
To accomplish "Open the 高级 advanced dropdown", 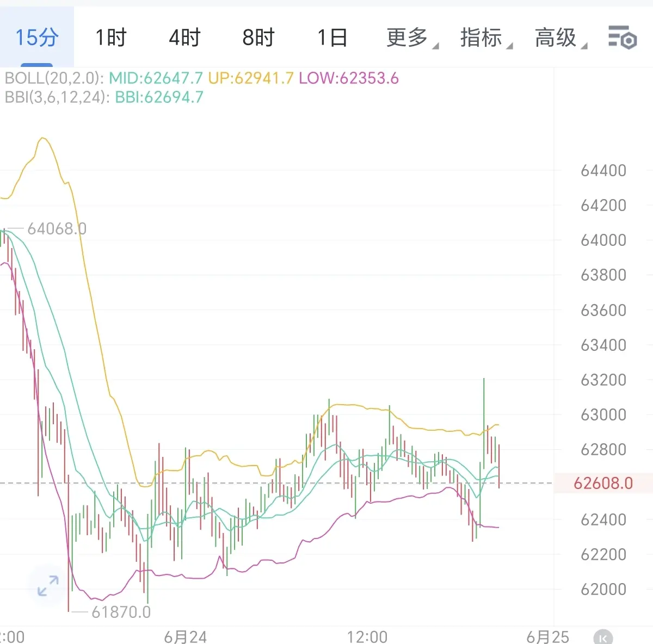I will point(561,38).
